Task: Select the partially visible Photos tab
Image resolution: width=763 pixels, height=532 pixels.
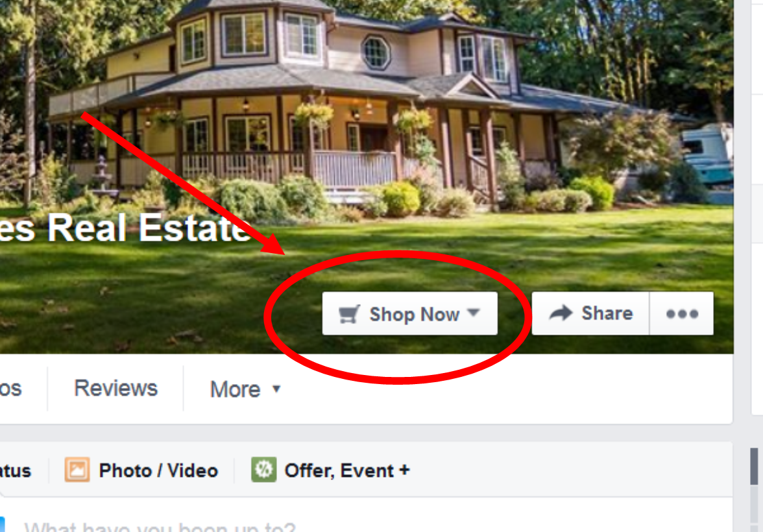Action: (10, 389)
